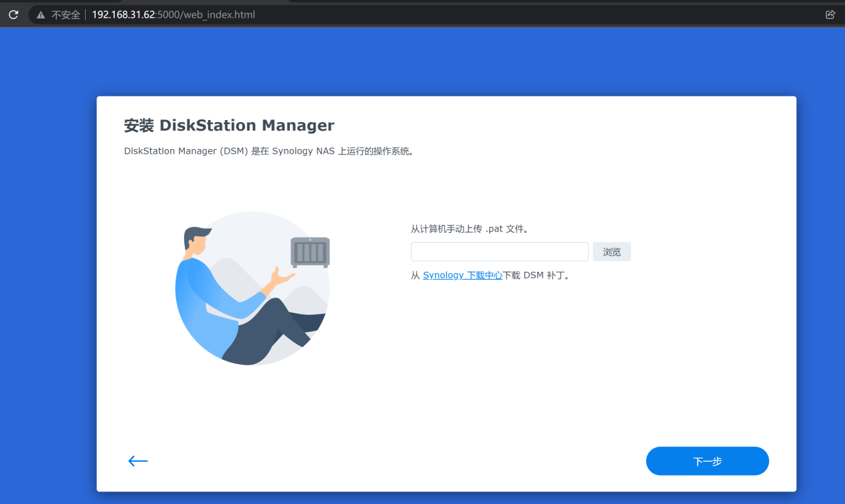Click the text "从计算机手动上传 .pat 文件"

pos(469,228)
